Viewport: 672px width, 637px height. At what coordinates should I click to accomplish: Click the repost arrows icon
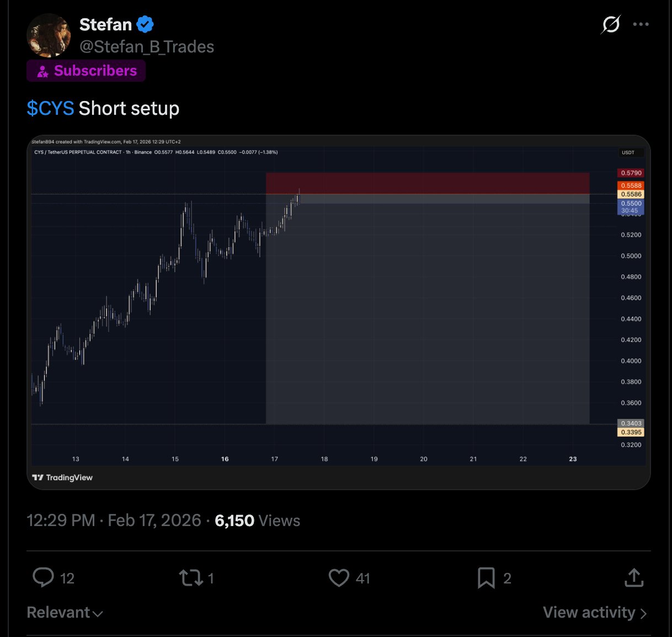191,578
